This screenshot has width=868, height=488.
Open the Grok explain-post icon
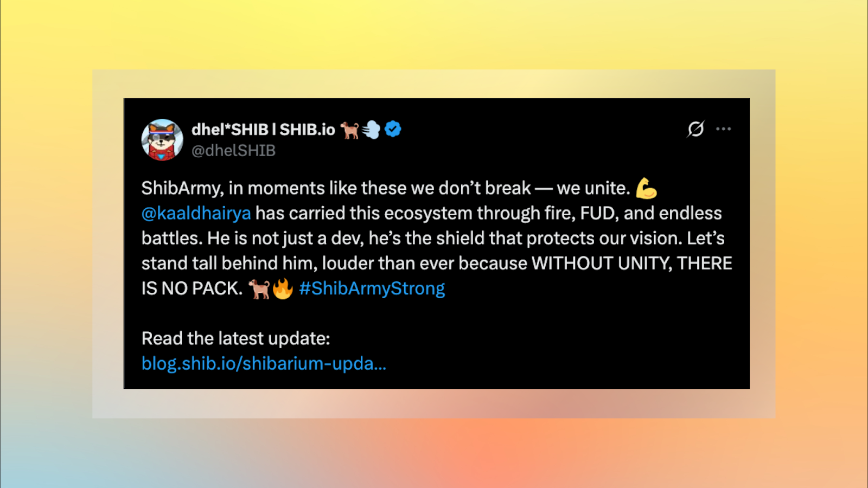pyautogui.click(x=695, y=129)
